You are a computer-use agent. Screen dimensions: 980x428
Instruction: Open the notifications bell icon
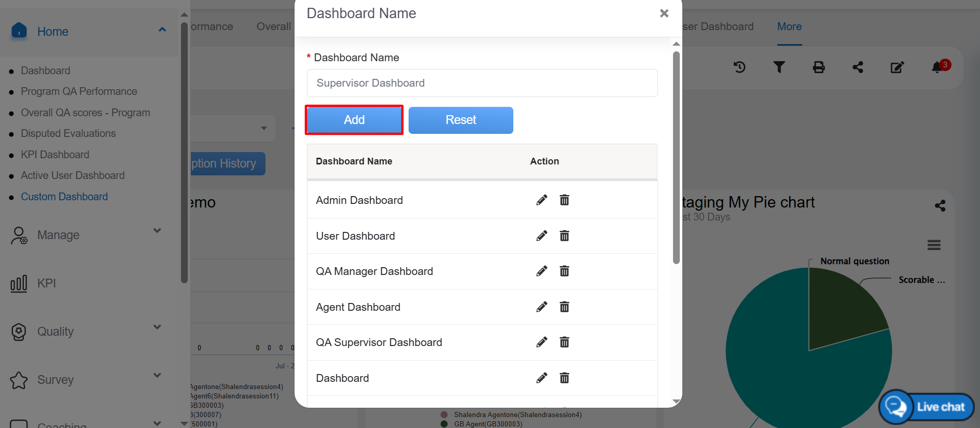[937, 67]
